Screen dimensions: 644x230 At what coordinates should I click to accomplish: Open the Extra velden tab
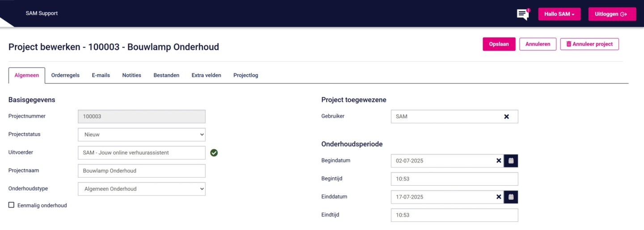[206, 75]
